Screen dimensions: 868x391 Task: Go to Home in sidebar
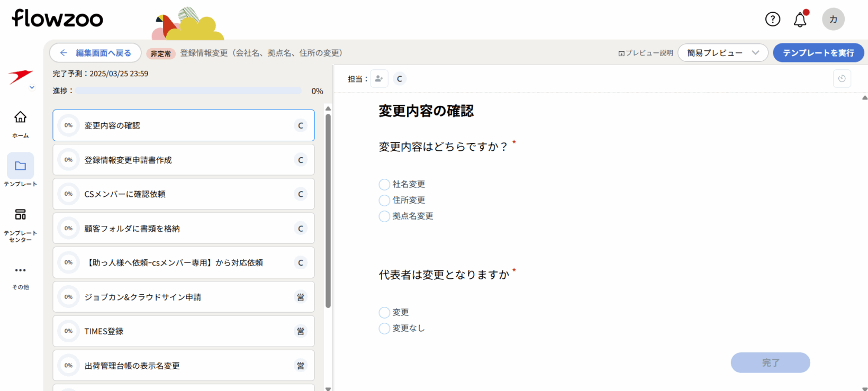(x=20, y=123)
